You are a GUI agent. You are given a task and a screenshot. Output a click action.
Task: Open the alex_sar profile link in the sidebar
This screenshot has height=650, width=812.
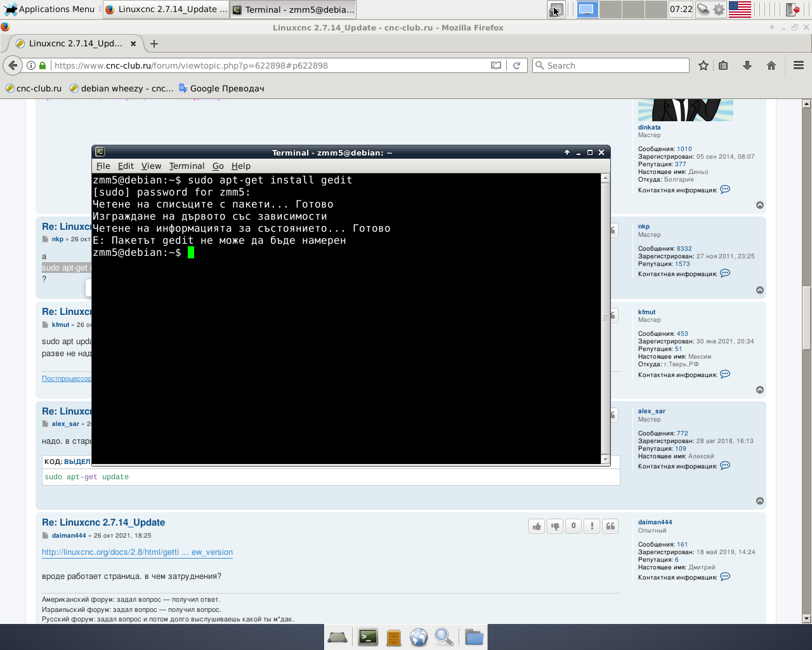point(652,411)
